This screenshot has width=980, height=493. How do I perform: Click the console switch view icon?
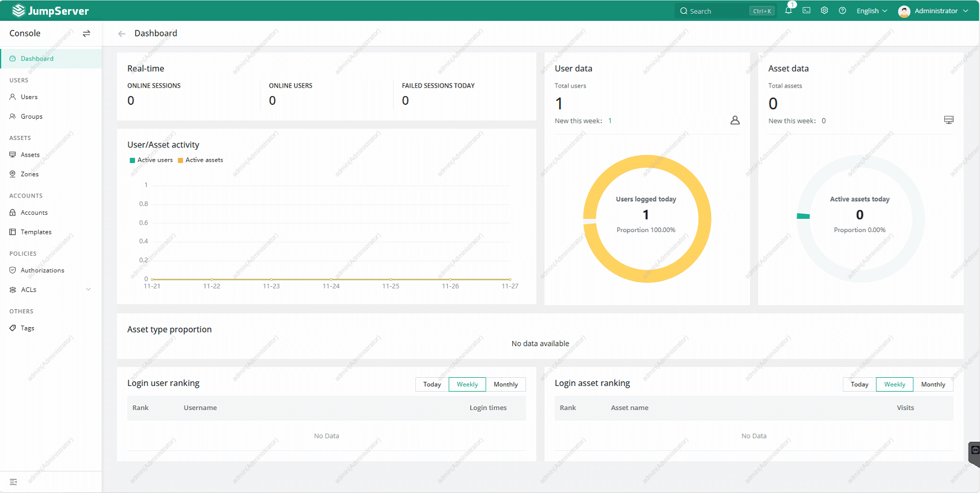tap(86, 33)
